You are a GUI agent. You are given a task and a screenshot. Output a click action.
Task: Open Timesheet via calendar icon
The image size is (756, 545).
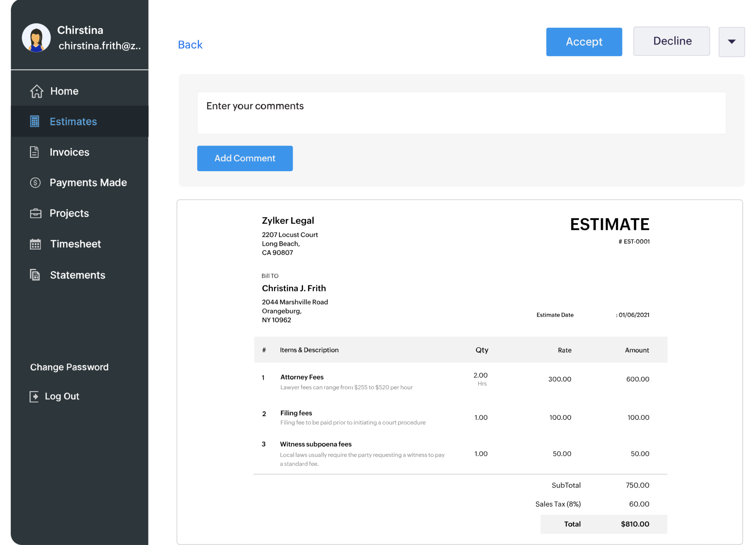tap(35, 244)
